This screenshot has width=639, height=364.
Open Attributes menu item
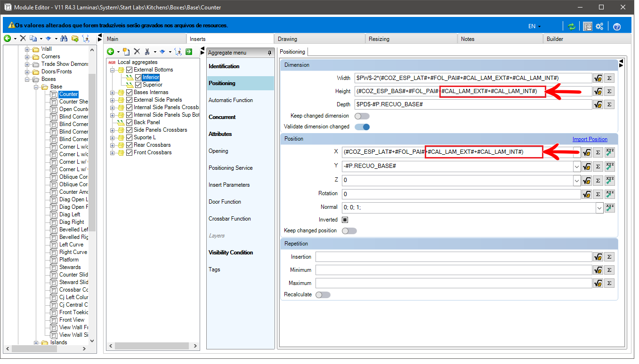click(x=240, y=134)
